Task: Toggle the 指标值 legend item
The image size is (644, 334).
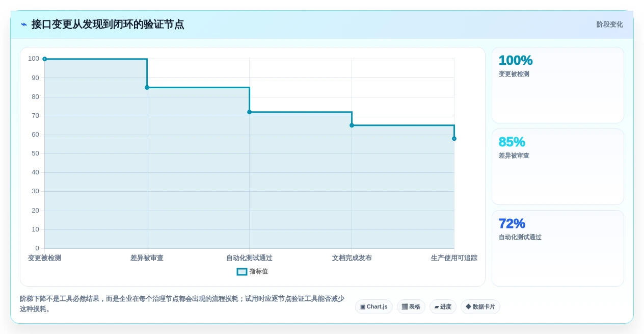Action: 252,272
